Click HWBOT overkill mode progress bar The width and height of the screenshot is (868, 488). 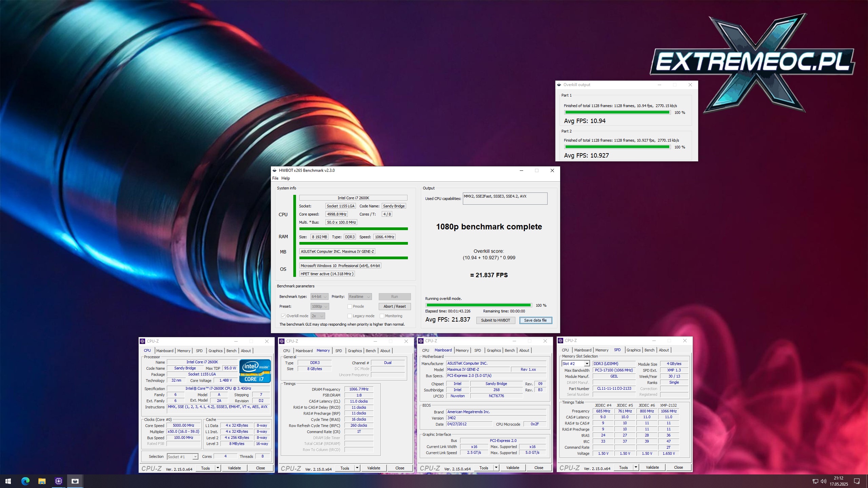click(478, 305)
